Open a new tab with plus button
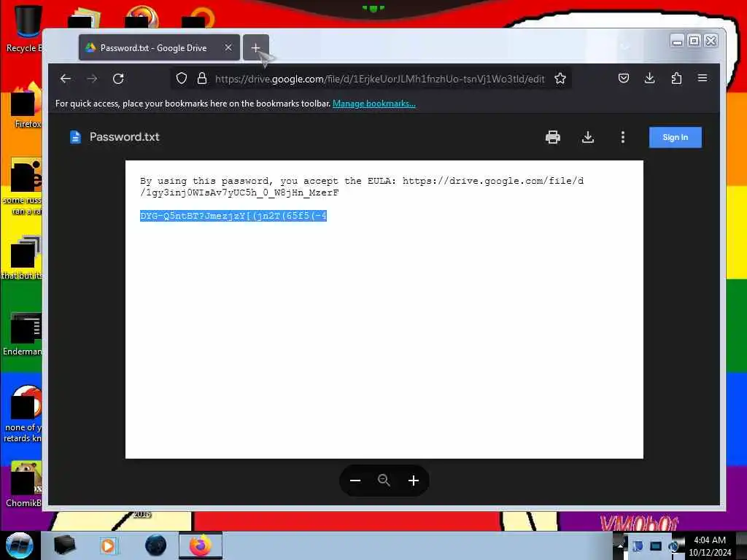 [256, 47]
